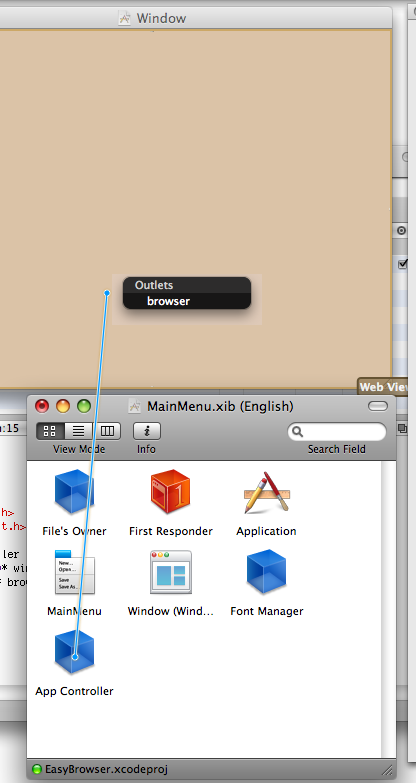Click EasyBrowser.xcodeproj status text
Viewport: 416px width, 783px height.
[x=106, y=769]
